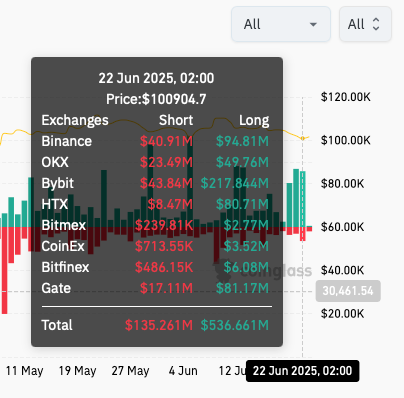This screenshot has width=404, height=398.
Task: Click the Long column header
Action: 254,120
